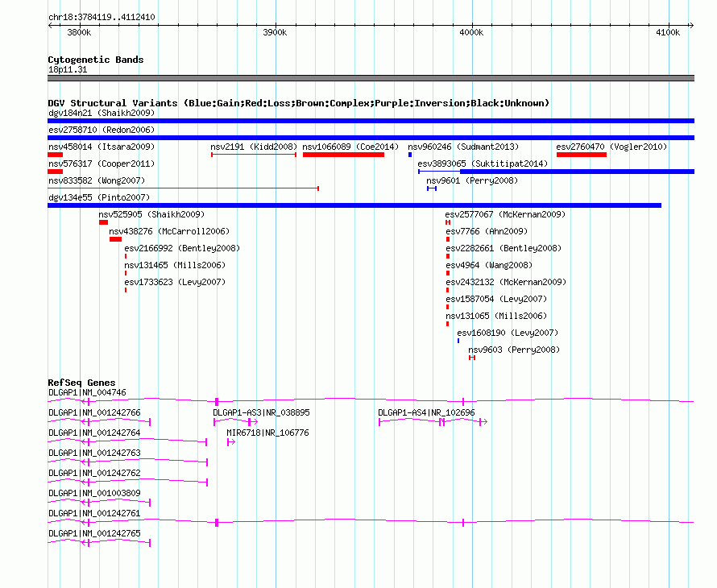Select esv3893065 (Suktitipat2014) label
Screen dimensions: 717x588
483,164
